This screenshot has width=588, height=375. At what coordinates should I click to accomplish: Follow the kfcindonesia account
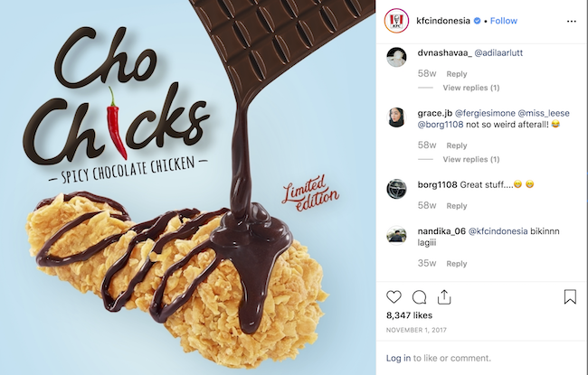504,21
